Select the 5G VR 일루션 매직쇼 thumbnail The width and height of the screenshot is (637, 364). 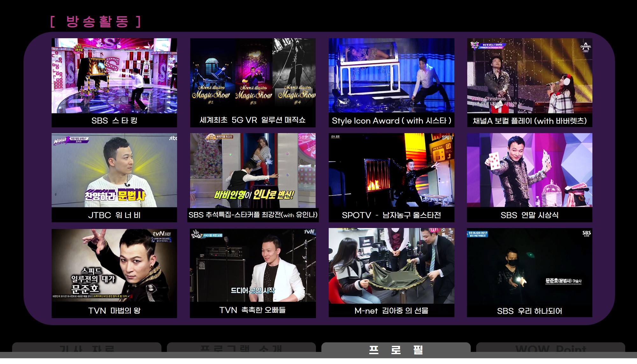tap(253, 76)
